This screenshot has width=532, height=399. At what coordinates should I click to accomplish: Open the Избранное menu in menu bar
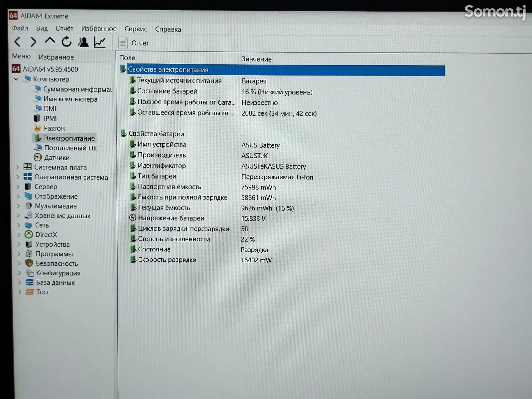coord(99,29)
